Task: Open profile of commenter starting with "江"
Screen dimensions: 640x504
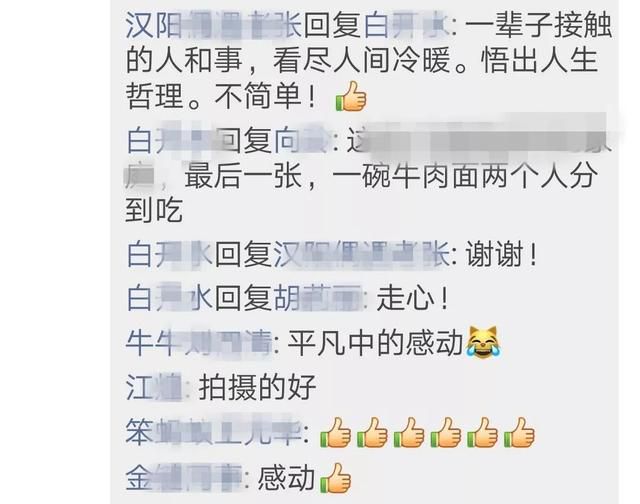Action: click(153, 387)
